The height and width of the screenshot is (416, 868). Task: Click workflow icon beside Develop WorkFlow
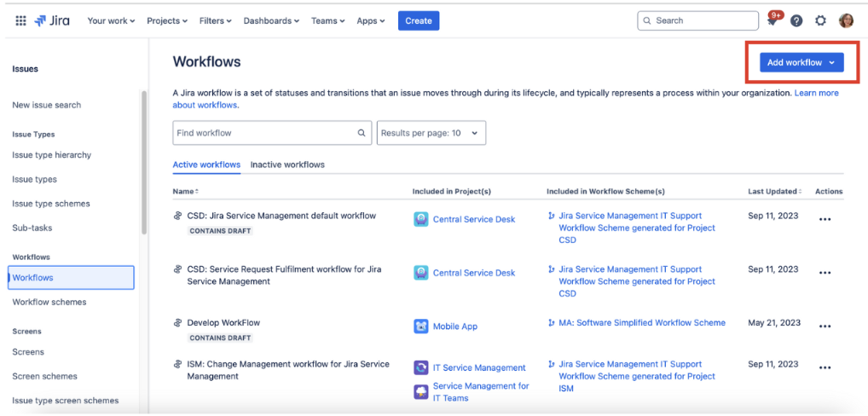(x=177, y=322)
